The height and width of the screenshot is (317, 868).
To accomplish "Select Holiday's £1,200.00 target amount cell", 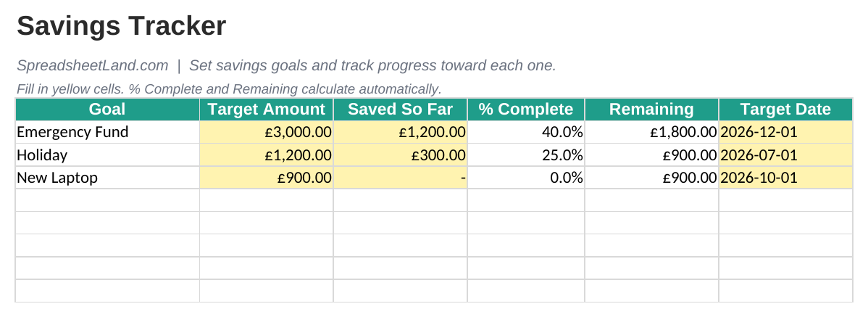I will [x=266, y=155].
